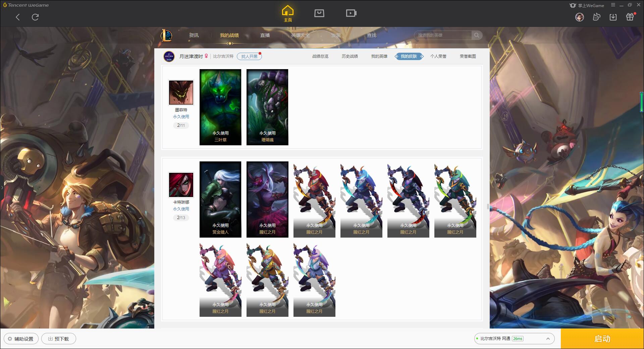Click the player profile avatar
Viewport: 644px width, 349px height.
point(169,56)
